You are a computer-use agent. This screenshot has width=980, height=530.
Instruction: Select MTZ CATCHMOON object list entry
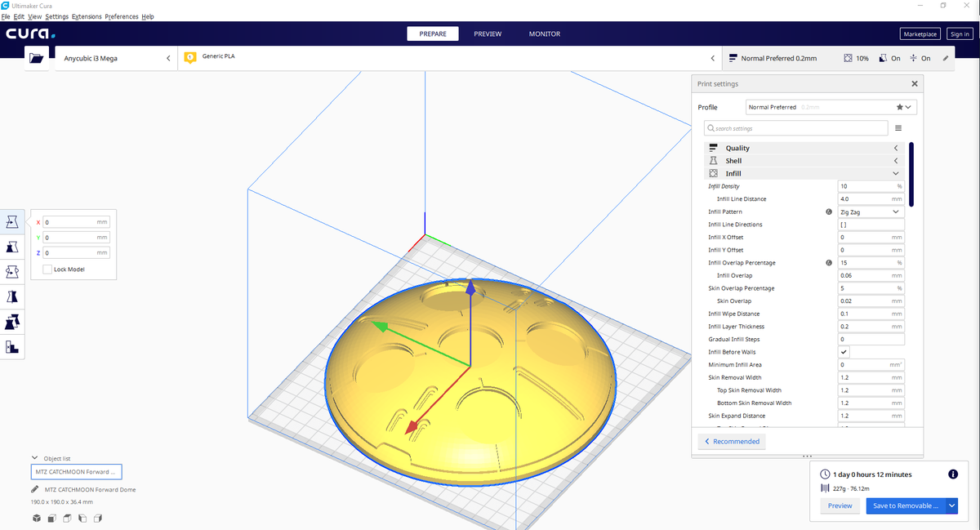point(76,472)
